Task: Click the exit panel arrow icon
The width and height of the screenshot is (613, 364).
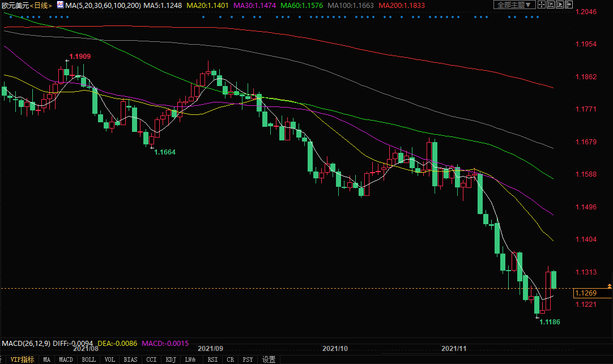Action: coord(569,5)
